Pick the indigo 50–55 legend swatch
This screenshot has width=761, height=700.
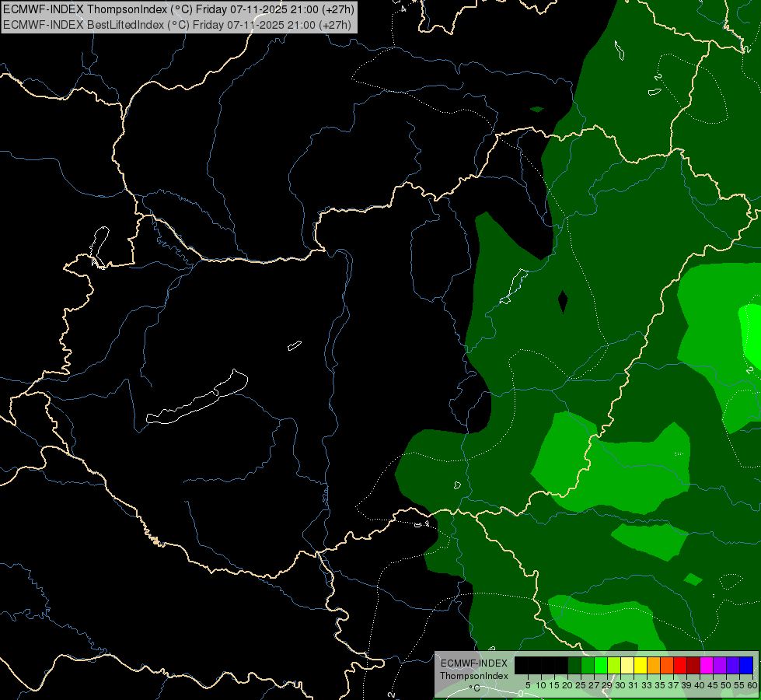pos(733,665)
